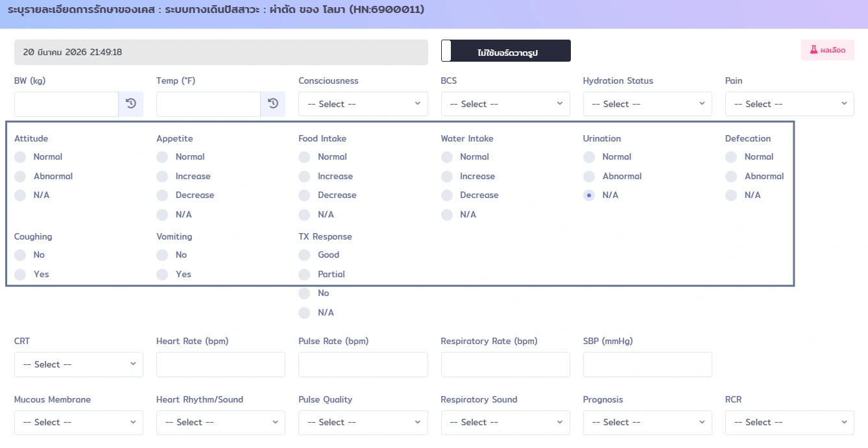Select Increase under Water Intake
Image resolution: width=868 pixels, height=448 pixels.
[x=447, y=177]
